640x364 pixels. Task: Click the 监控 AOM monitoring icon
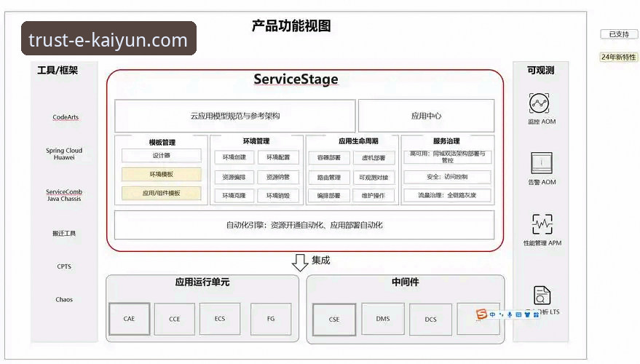[x=539, y=103]
